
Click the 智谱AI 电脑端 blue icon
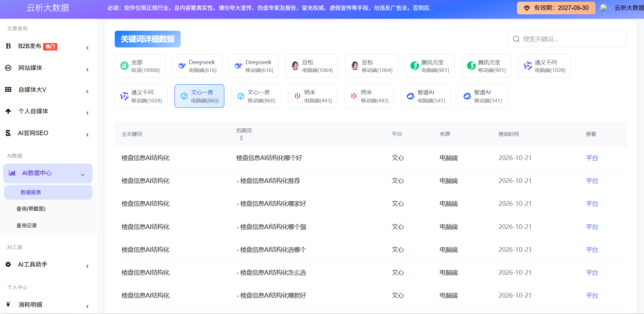[x=410, y=96]
